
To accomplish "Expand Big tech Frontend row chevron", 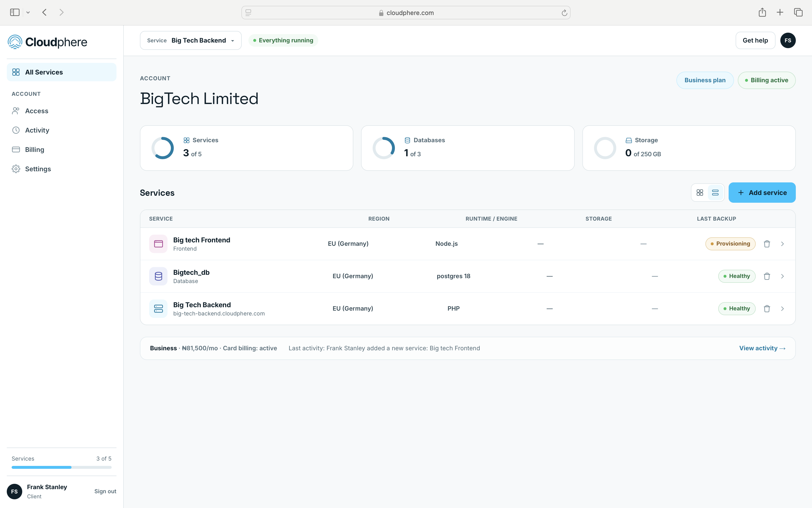I will click(x=783, y=244).
